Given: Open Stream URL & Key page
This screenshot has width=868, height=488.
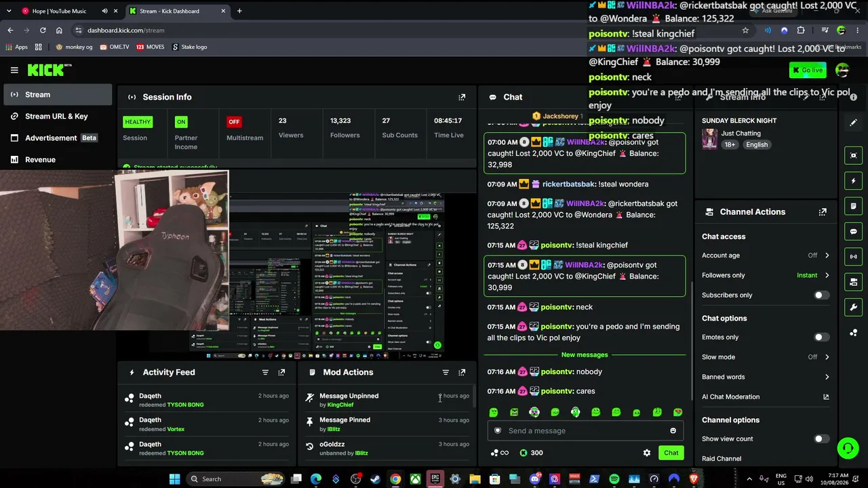Looking at the screenshot, I should pyautogui.click(x=58, y=117).
